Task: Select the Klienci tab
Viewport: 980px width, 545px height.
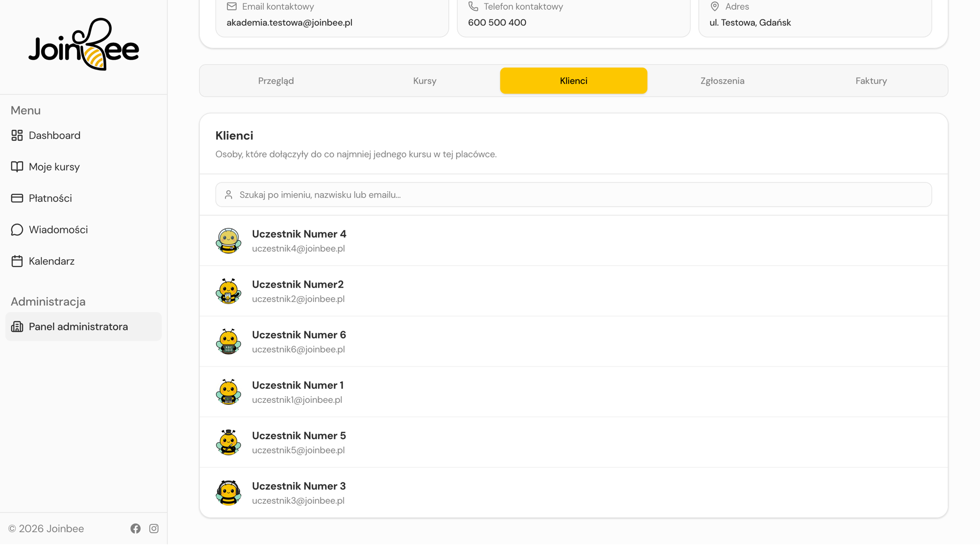Action: (x=574, y=81)
